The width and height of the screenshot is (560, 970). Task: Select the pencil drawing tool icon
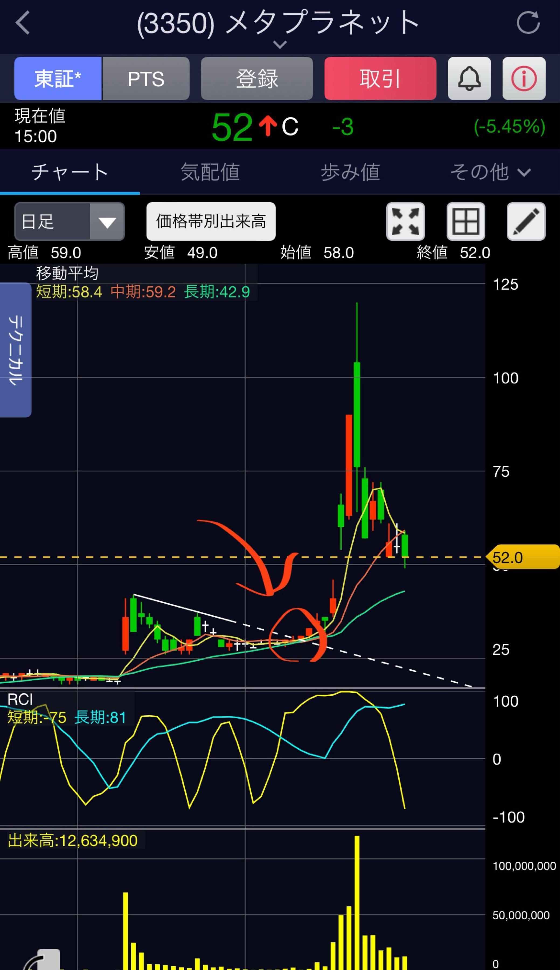pyautogui.click(x=526, y=221)
